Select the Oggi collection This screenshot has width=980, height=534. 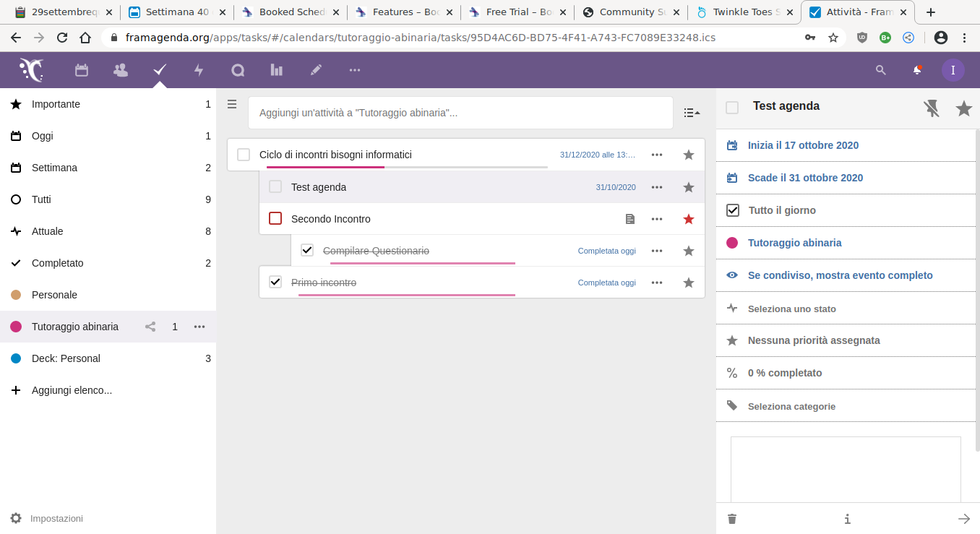[x=108, y=136]
